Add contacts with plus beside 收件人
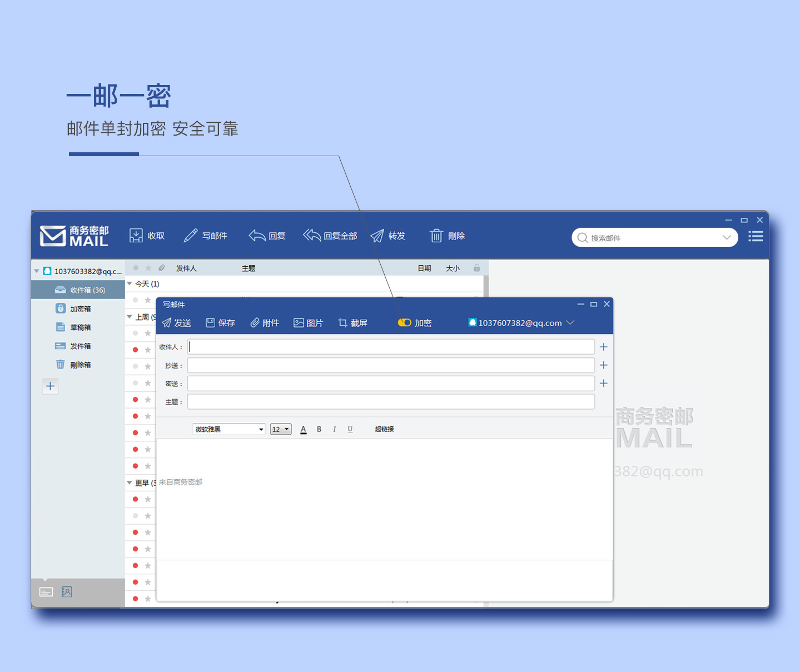This screenshot has width=800, height=672. 603,347
